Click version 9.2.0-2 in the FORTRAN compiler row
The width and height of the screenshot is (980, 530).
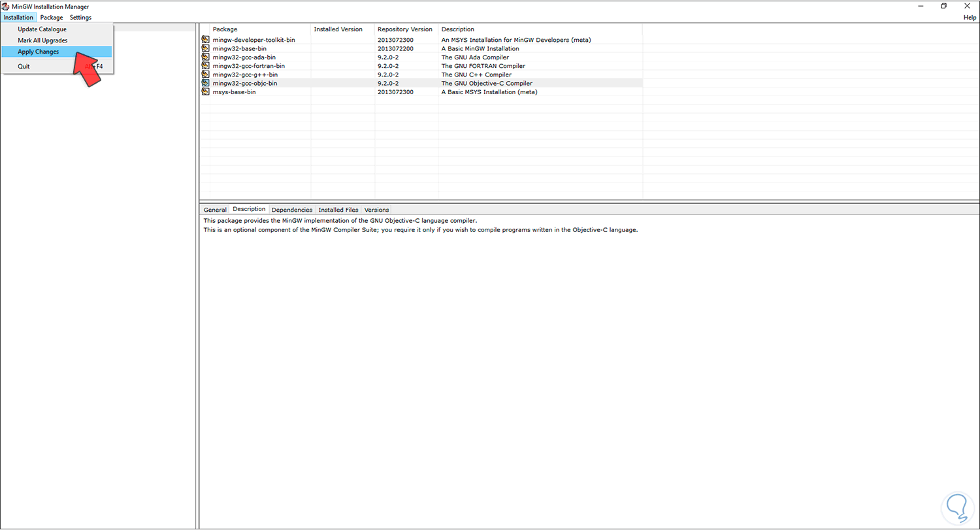(x=388, y=65)
